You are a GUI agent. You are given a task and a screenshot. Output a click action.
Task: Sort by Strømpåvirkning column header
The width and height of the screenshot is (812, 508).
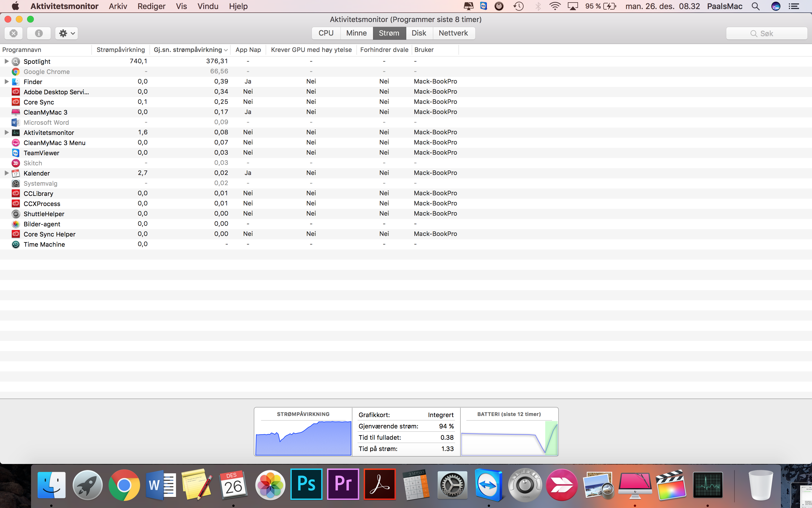tap(120, 50)
